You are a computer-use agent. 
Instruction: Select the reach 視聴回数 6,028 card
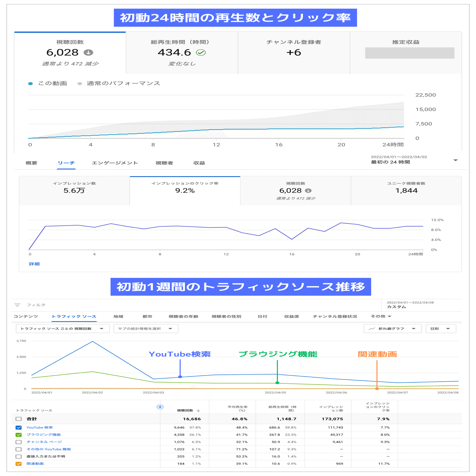(296, 191)
